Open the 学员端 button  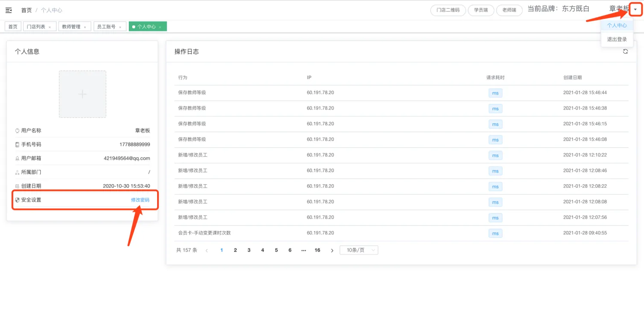tap(481, 10)
